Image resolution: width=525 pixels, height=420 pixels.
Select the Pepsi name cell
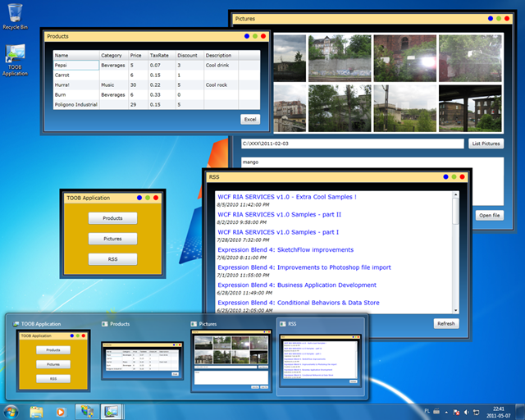click(x=76, y=66)
